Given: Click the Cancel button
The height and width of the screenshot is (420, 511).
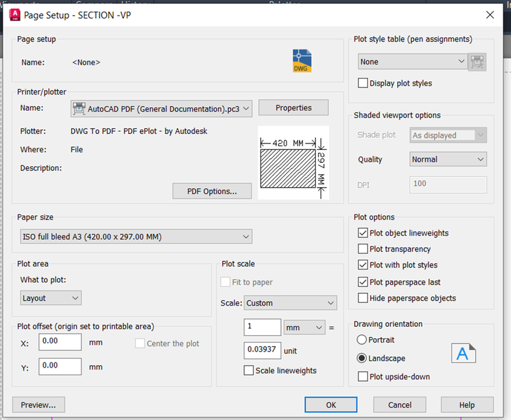Looking at the screenshot, I should click(400, 405).
